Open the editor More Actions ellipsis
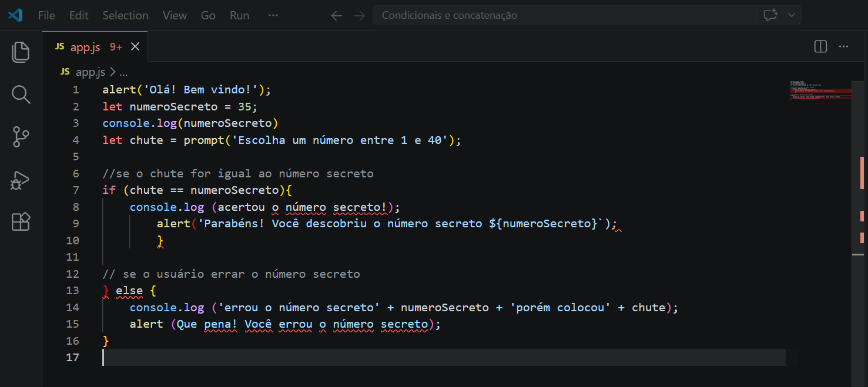This screenshot has width=868, height=387. pos(844,46)
